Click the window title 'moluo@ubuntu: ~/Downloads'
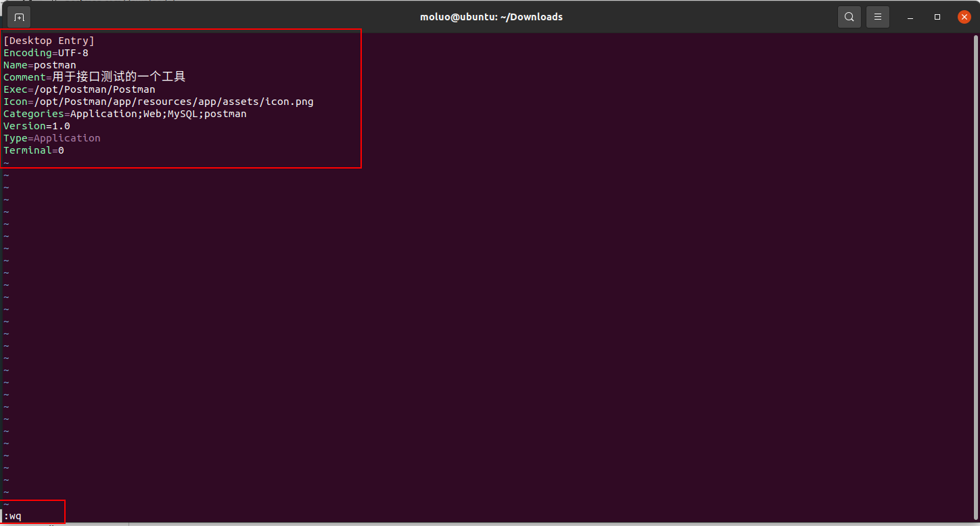Viewport: 980px width, 526px height. tap(491, 17)
